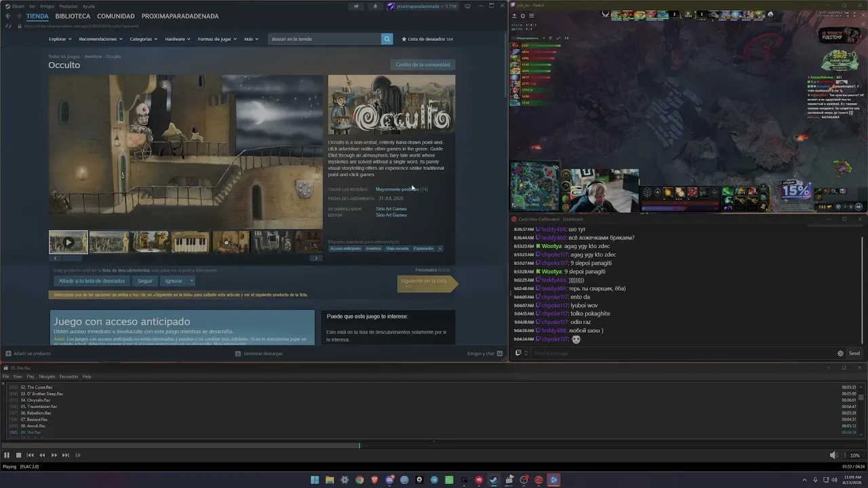The height and width of the screenshot is (488, 868).
Task: Click the store search field
Action: pos(325,39)
